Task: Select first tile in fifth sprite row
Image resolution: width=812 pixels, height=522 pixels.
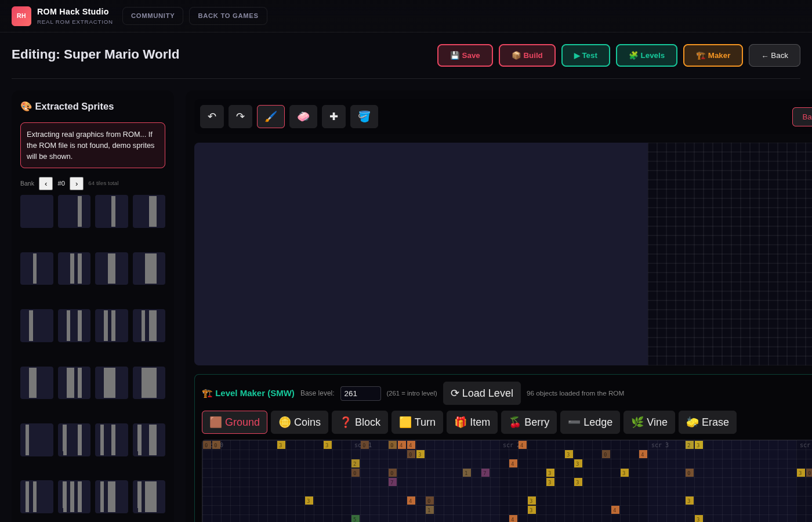Action: (x=37, y=440)
